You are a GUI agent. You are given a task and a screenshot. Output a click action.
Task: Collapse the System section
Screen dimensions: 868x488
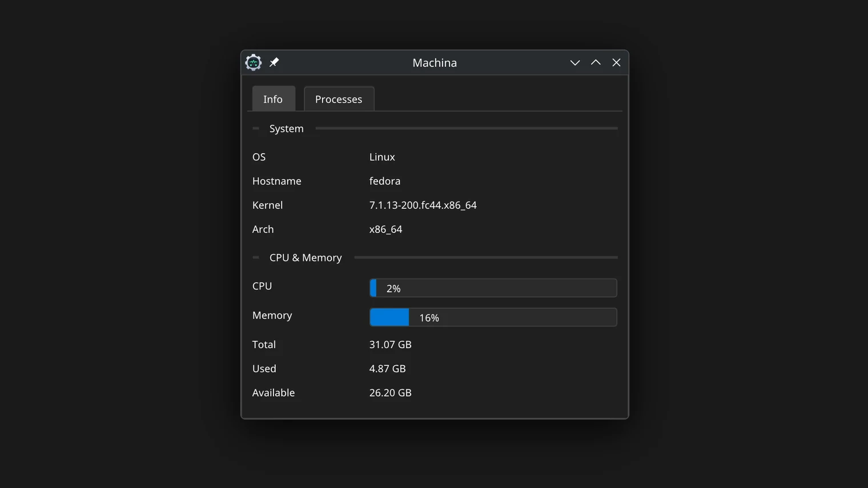point(256,128)
